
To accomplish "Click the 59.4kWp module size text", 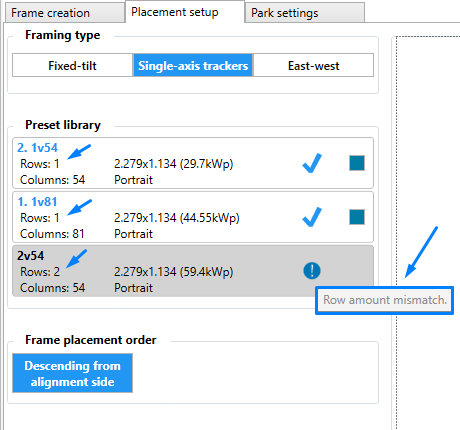I will pos(173,272).
